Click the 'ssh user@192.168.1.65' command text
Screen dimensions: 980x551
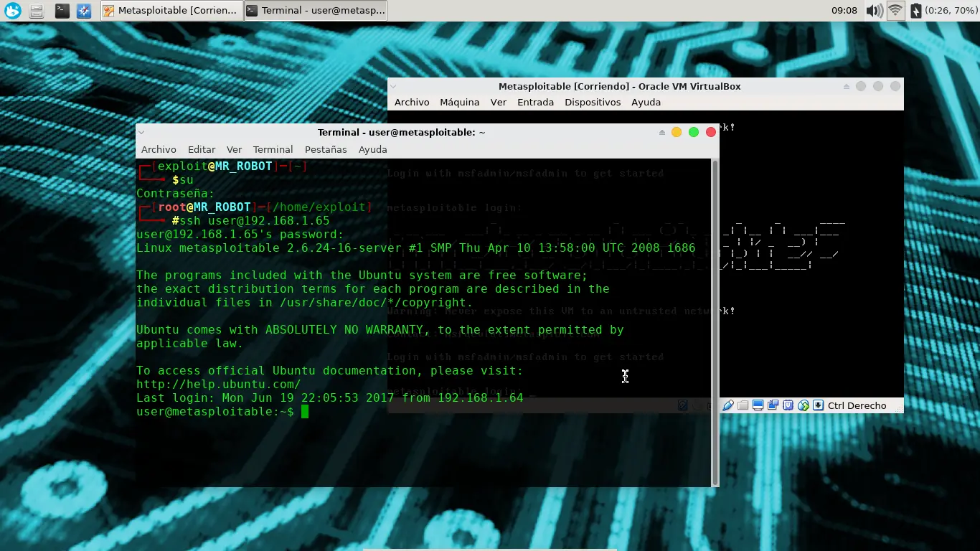click(x=255, y=221)
